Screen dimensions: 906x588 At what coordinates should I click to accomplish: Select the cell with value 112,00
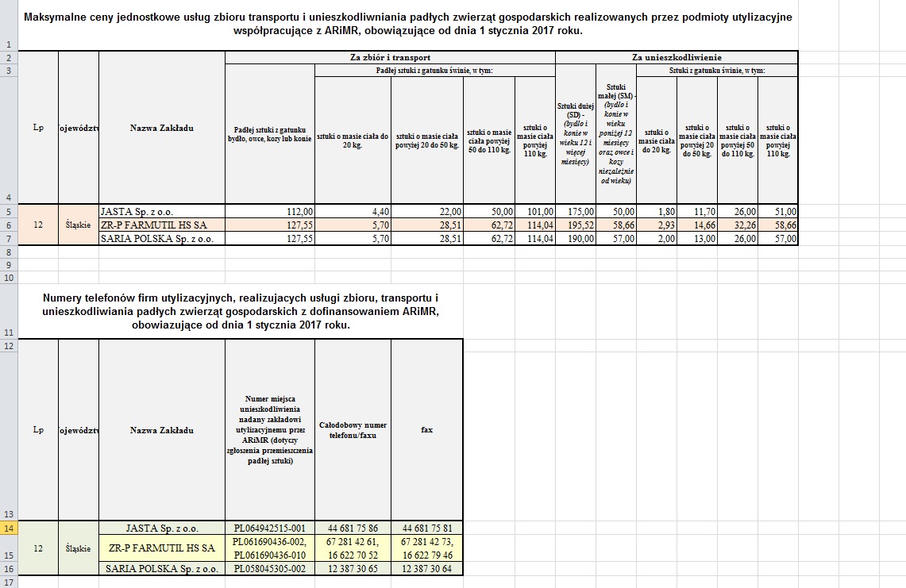[x=270, y=211]
